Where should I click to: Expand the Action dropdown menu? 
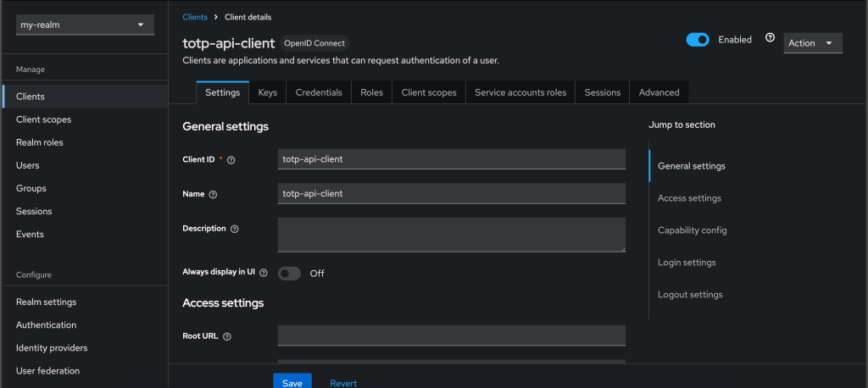(x=811, y=43)
